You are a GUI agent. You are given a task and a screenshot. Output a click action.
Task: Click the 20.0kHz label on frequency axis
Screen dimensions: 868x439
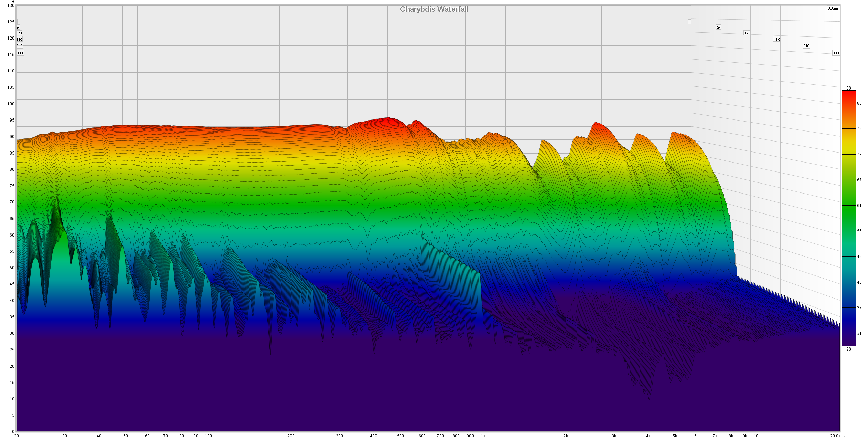(x=837, y=436)
